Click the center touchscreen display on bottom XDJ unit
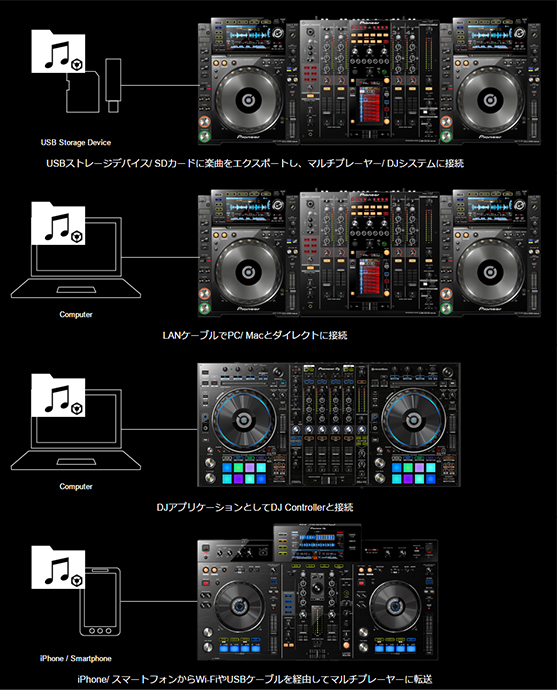 (x=317, y=543)
